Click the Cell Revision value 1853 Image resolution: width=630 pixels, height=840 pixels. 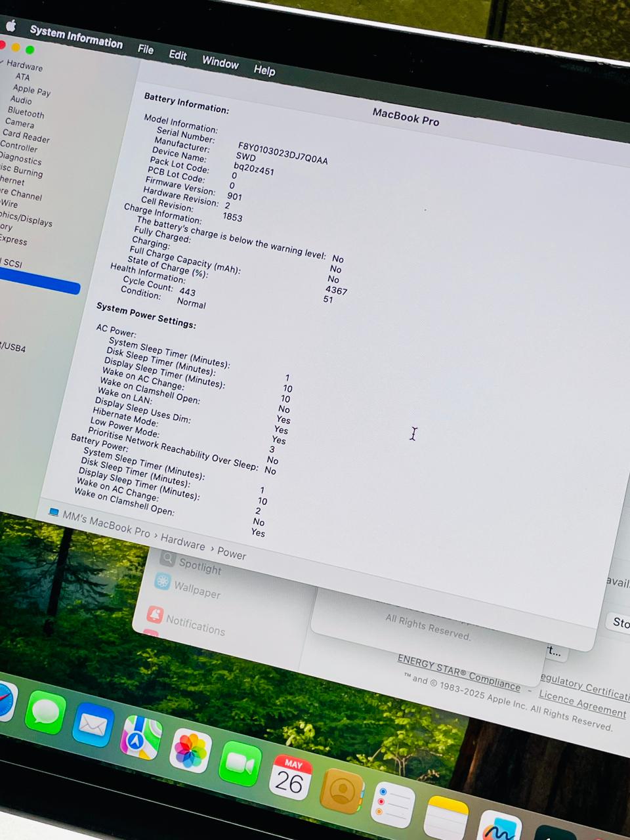pyautogui.click(x=232, y=217)
